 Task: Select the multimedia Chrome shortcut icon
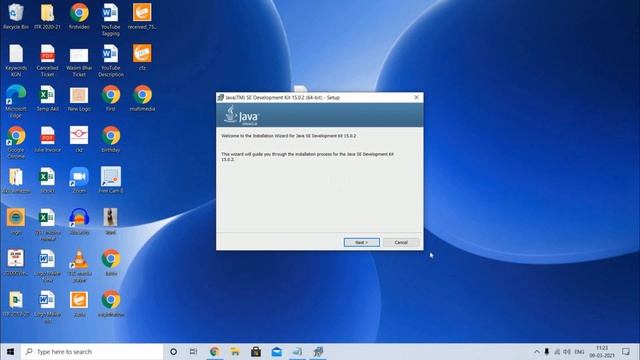click(x=142, y=98)
